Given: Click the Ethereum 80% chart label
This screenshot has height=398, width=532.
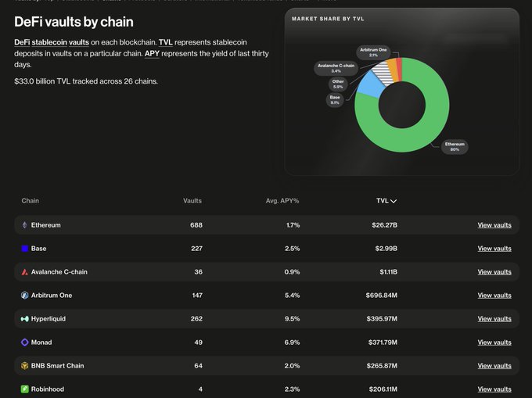Looking at the screenshot, I should [455, 147].
